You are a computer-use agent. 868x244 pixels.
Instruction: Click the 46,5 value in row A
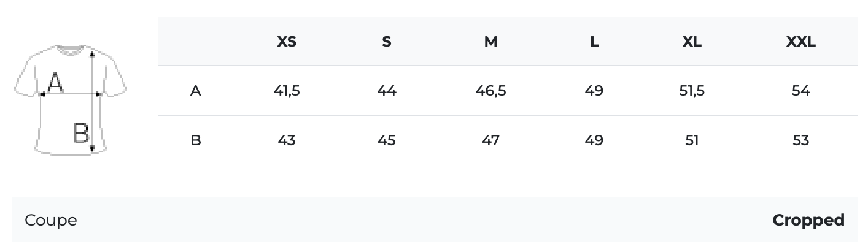[x=490, y=91]
